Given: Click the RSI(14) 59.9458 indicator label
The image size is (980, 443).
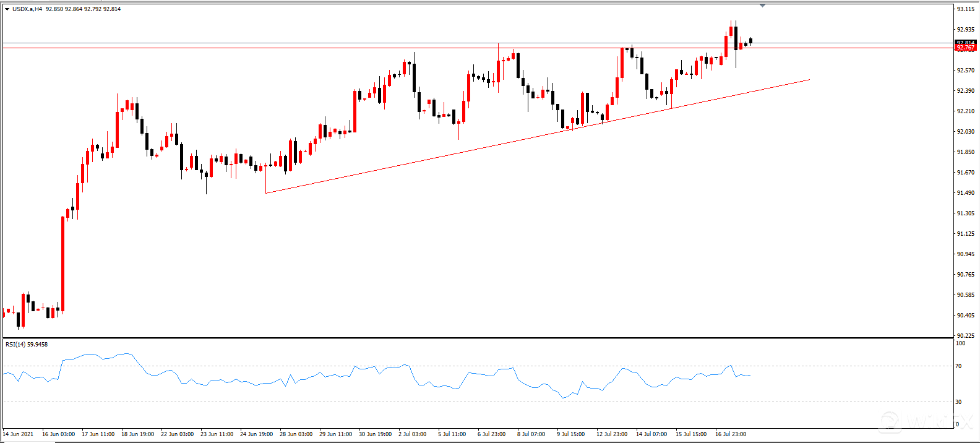Looking at the screenshot, I should coord(27,345).
